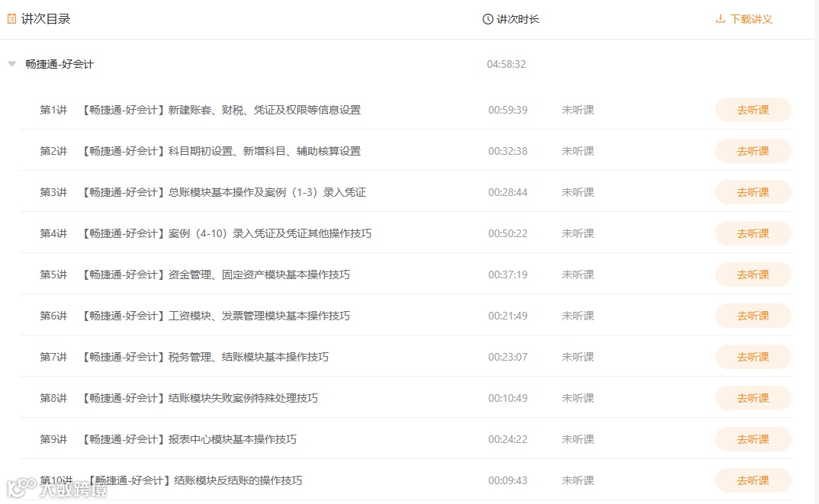Viewport: 819px width, 504px height.
Task: Click the 第4讲 label
Action: coord(53,233)
